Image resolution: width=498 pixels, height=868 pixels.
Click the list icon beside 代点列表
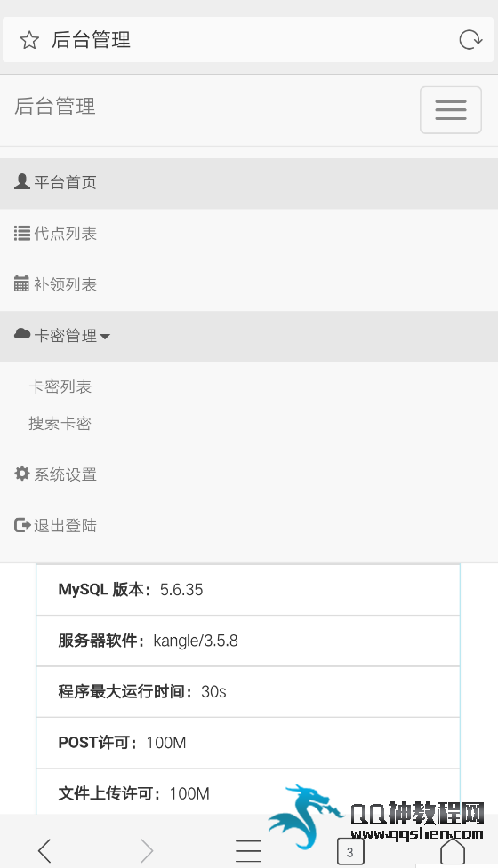click(21, 233)
